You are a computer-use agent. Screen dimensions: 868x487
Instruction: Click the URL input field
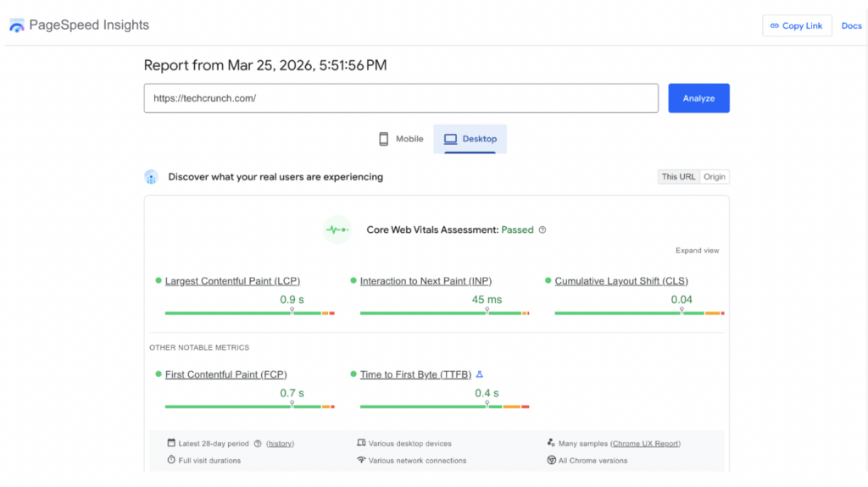tap(401, 98)
